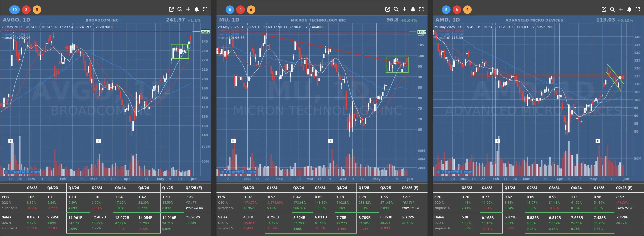Click sma(10) 113.39 legend on AMD

click(x=448, y=38)
